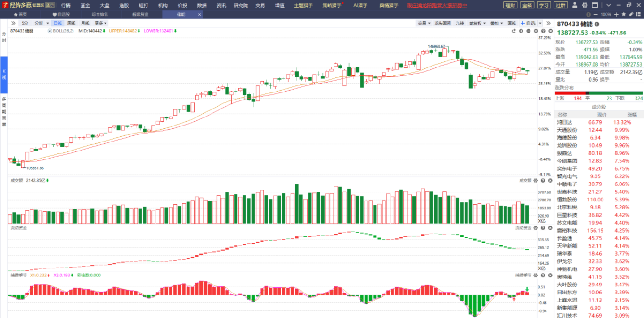The image size is (644, 318).
Task: Open settings gear of 成交额 volume panel
Action: [535, 180]
